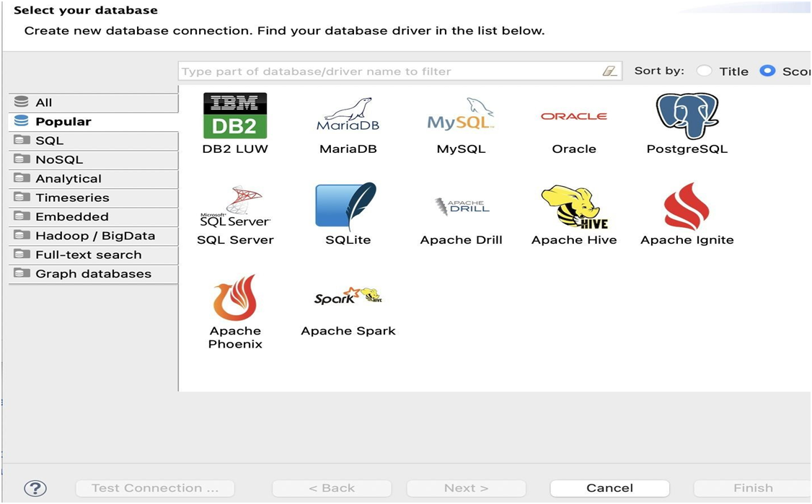Click the "Apache Phoenix" driver label
812x504 pixels.
[x=235, y=337]
